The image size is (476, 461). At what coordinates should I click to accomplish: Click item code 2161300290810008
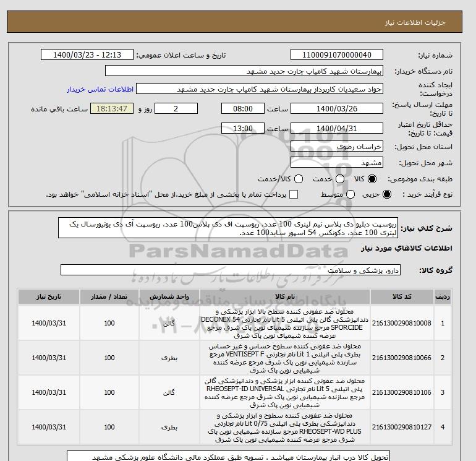pos(402,324)
